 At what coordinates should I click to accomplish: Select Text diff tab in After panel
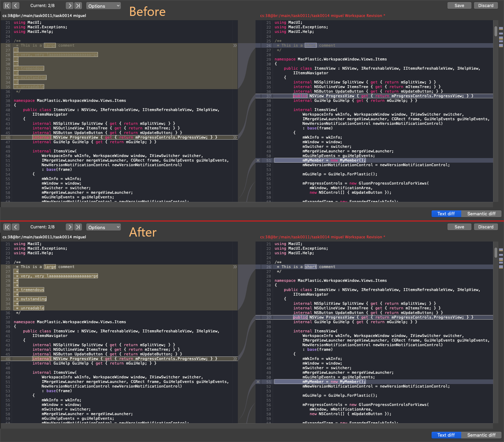[x=446, y=435]
